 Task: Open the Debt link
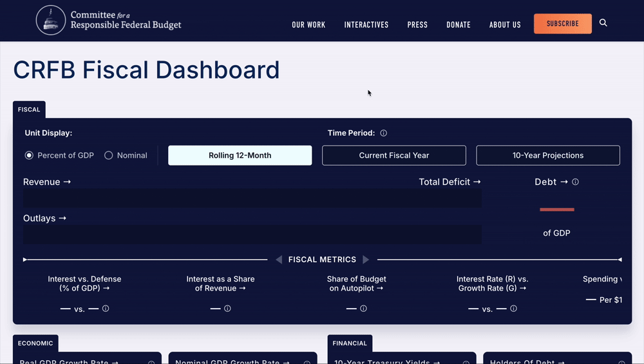[x=551, y=182]
